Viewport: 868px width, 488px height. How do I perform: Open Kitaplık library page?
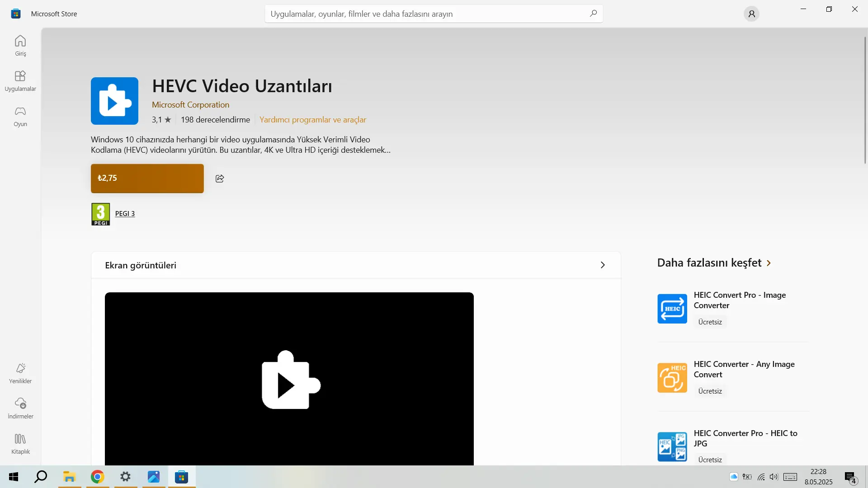tap(20, 444)
